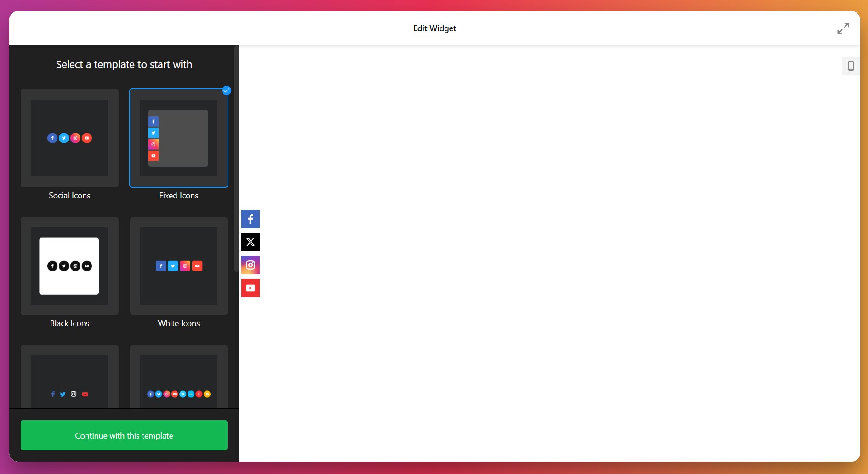Click the X (Twitter) icon in the preview
Image resolution: width=868 pixels, height=474 pixels.
point(251,242)
